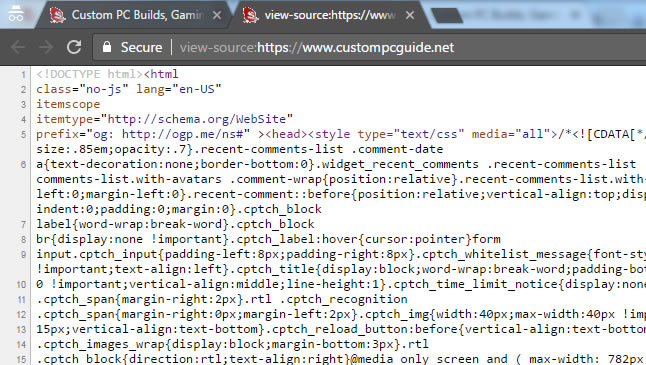Screen dimensions: 646x365
Task: Click the lang="en-US" attribute text
Action: (x=179, y=89)
